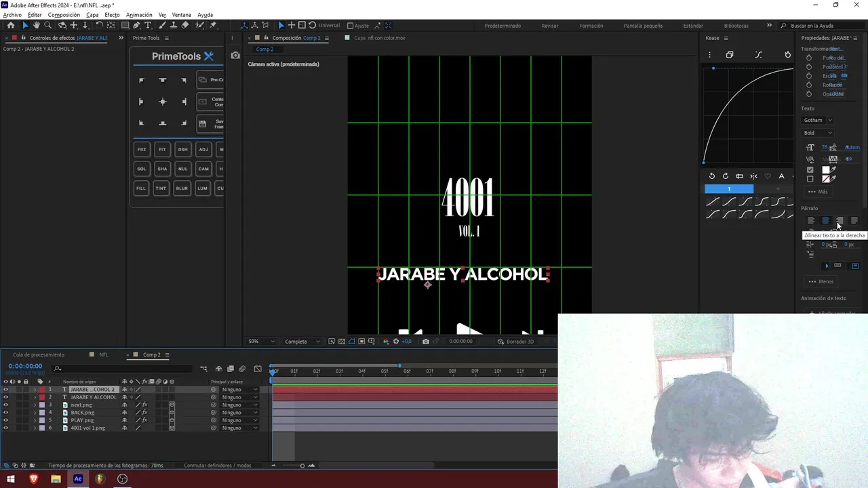The image size is (868, 488).
Task: Hide the 4001 vol 1.png layer
Action: coord(5,428)
